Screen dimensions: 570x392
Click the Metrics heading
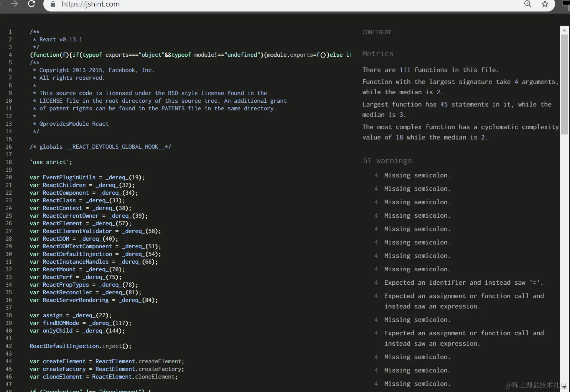378,54
